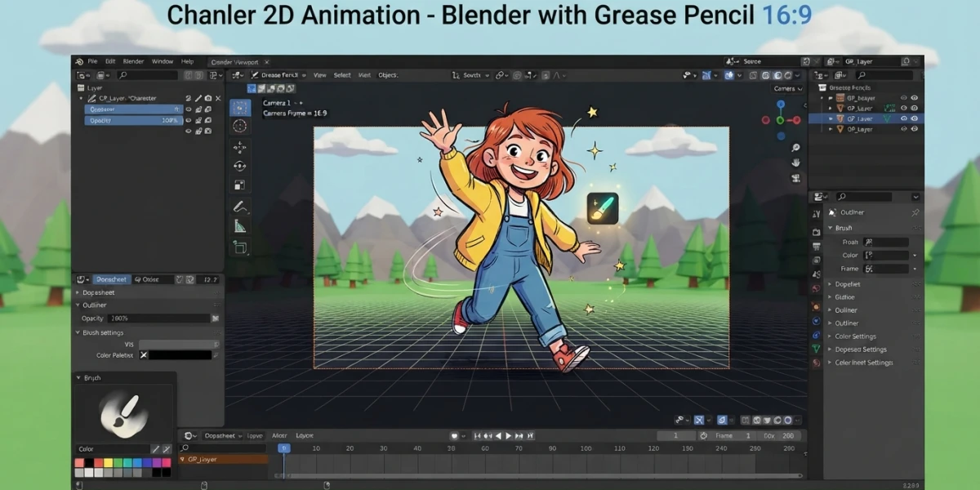Click the camera view icon below the hand
This screenshot has width=980, height=490.
(x=795, y=176)
